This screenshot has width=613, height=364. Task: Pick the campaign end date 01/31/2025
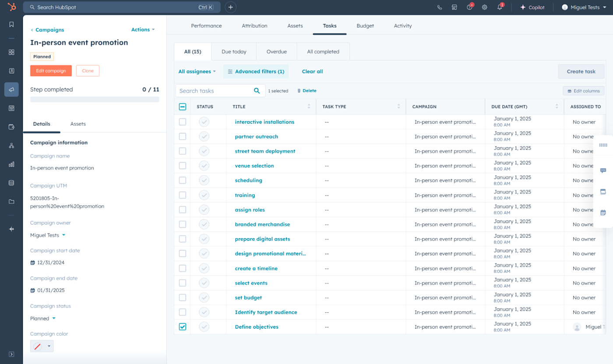click(x=47, y=290)
